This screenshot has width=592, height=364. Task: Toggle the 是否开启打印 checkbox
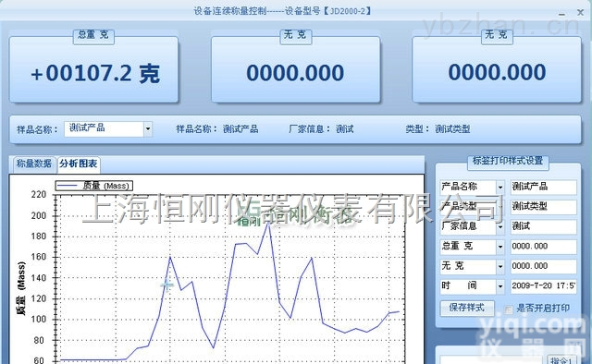point(509,309)
